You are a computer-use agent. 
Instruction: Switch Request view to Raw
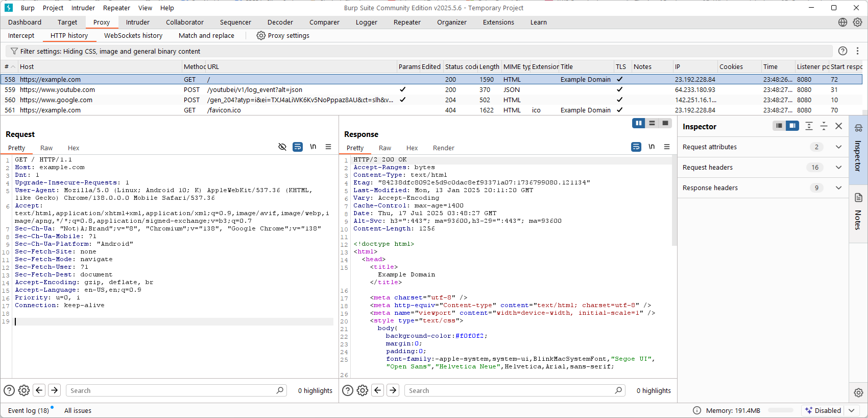coord(46,148)
